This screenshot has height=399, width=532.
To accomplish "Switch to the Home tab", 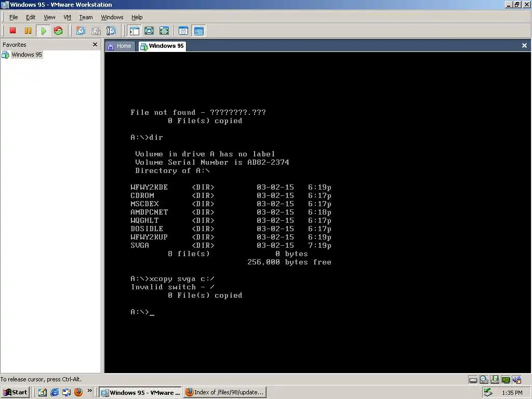I will [x=120, y=46].
